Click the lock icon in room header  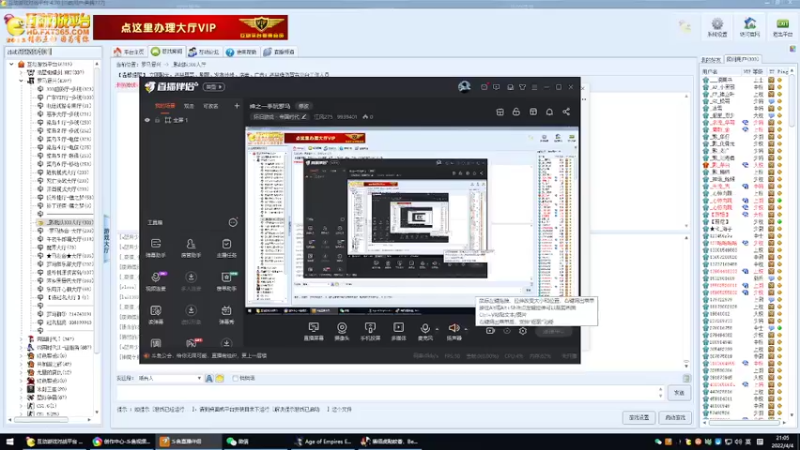click(x=516, y=112)
